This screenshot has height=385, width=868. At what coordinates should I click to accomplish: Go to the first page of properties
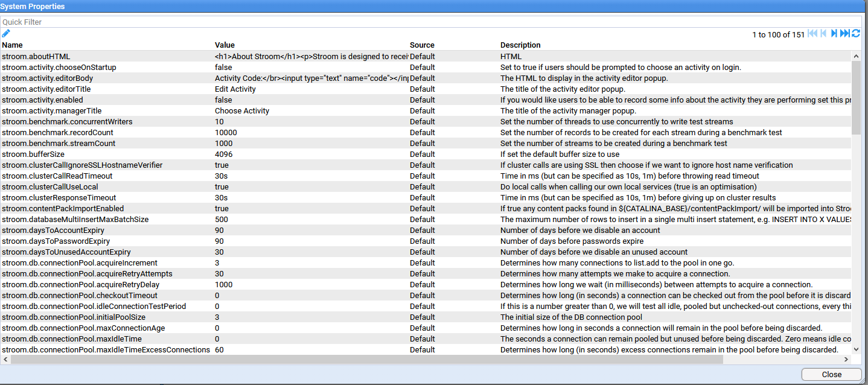tap(812, 34)
